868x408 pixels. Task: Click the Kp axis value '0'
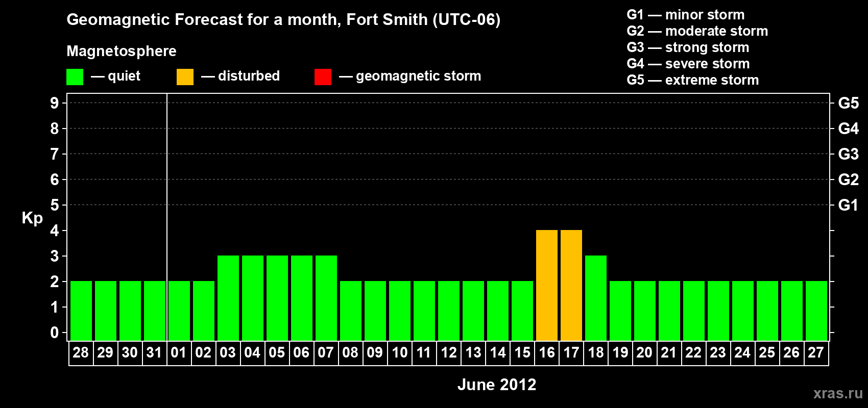[x=55, y=333]
